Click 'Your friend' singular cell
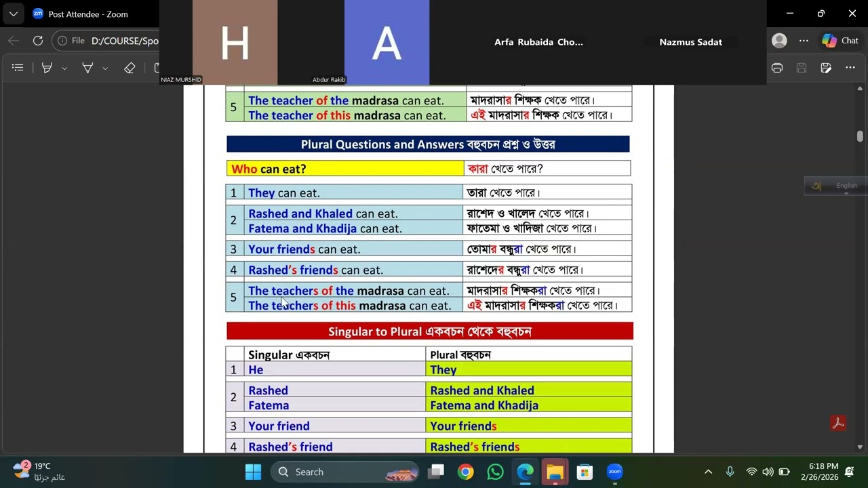The width and height of the screenshot is (868, 488). [336, 426]
